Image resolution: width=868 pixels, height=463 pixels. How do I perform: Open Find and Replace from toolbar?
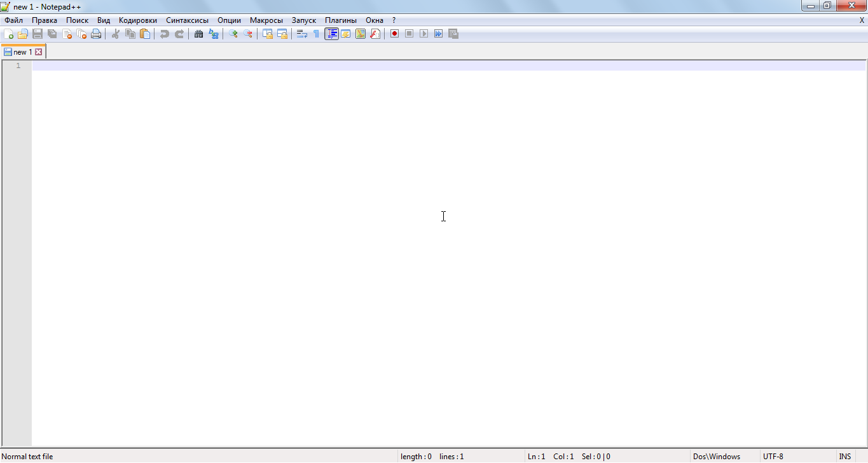(214, 34)
